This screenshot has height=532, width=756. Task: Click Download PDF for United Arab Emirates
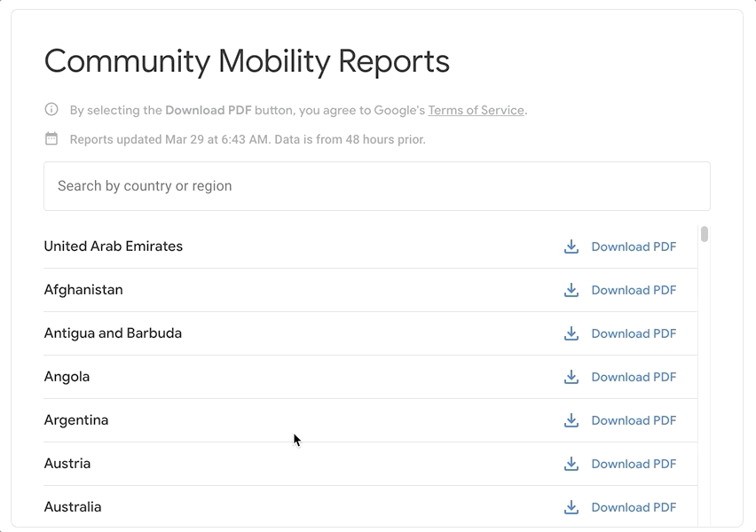[x=634, y=246]
